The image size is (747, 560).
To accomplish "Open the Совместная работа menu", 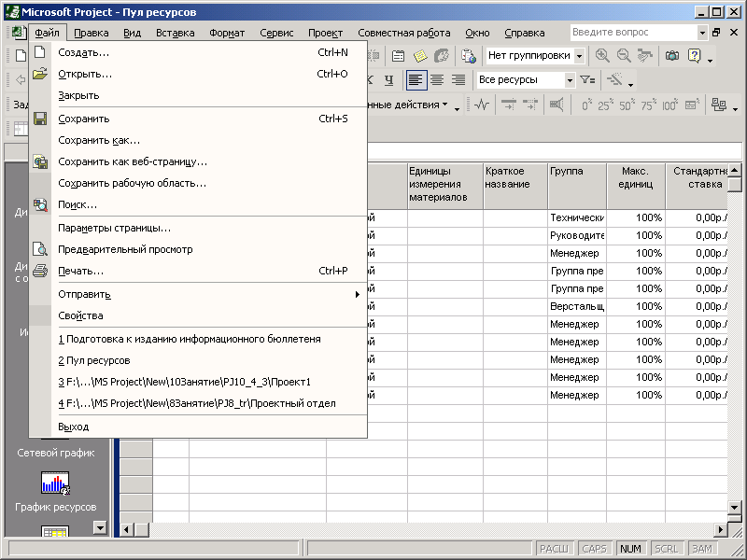I will click(x=404, y=33).
